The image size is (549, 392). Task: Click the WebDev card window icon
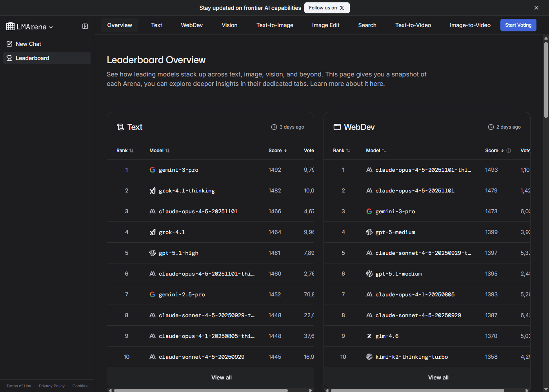337,127
